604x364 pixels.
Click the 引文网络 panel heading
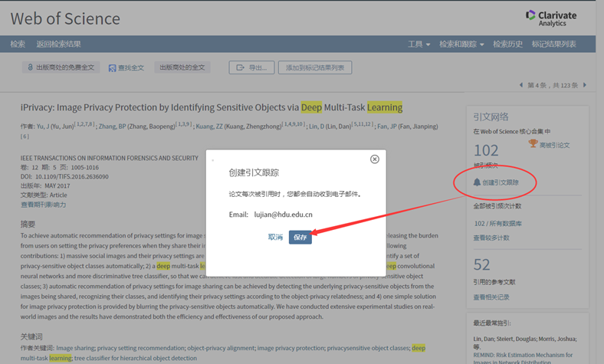(x=491, y=116)
